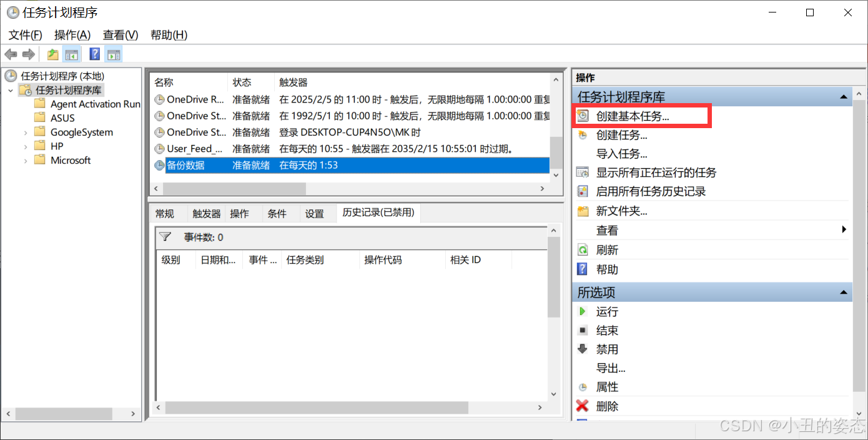Click the 导出... action
868x440 pixels.
click(x=611, y=368)
